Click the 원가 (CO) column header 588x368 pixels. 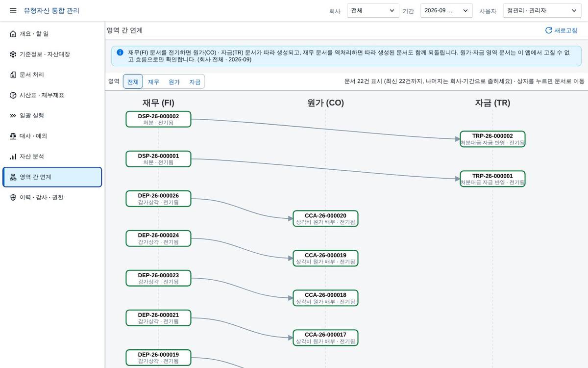point(325,103)
